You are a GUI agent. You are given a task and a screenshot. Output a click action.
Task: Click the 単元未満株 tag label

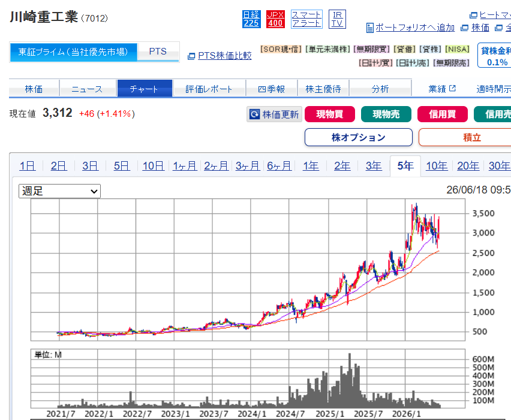tap(328, 49)
